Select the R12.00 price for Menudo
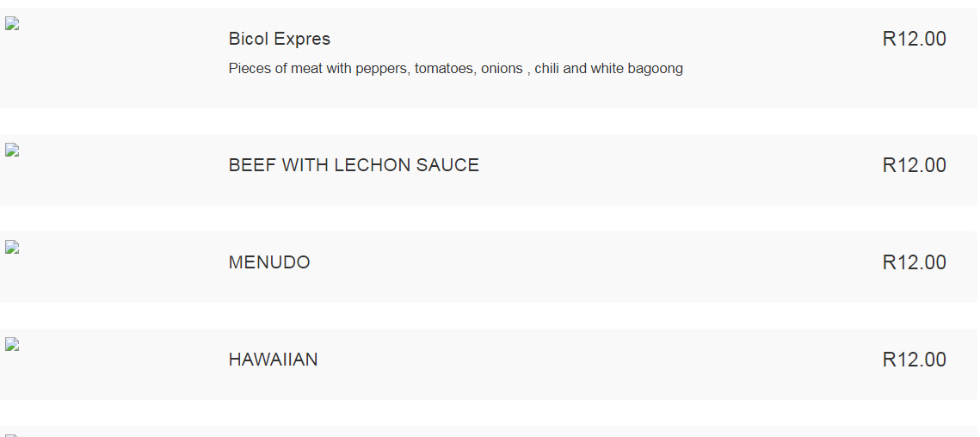Screen dimensions: 980x437 click(x=915, y=262)
